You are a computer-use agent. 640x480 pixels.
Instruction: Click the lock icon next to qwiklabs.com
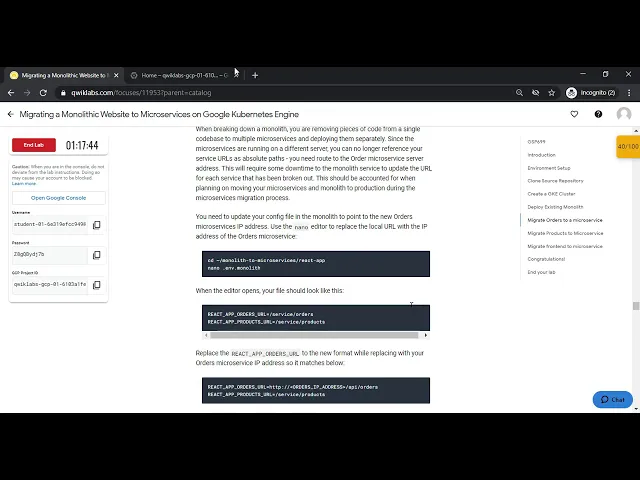63,93
